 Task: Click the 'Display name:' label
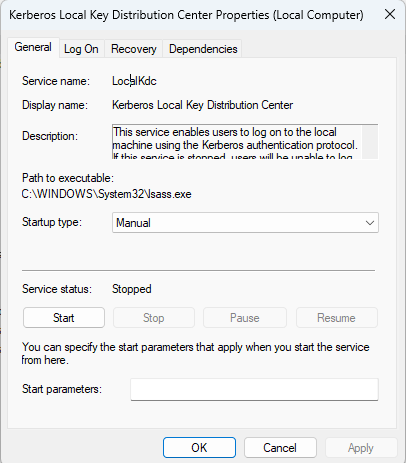coord(55,105)
